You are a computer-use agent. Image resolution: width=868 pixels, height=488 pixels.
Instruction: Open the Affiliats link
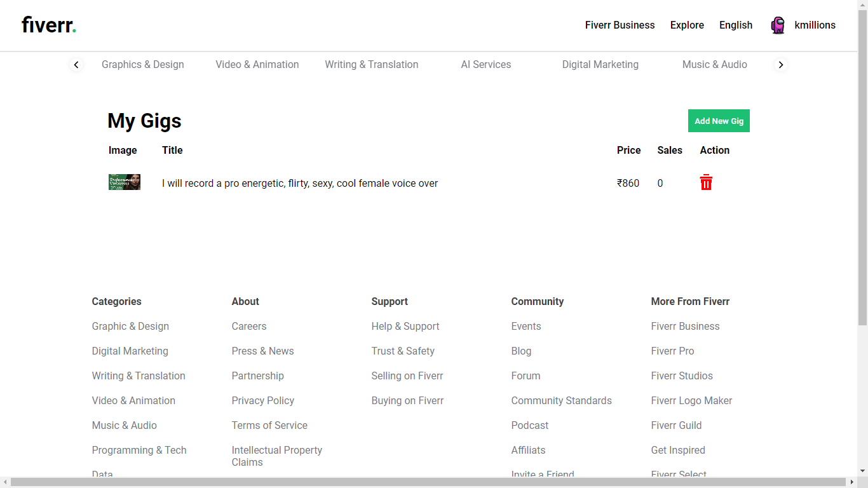coord(529,450)
